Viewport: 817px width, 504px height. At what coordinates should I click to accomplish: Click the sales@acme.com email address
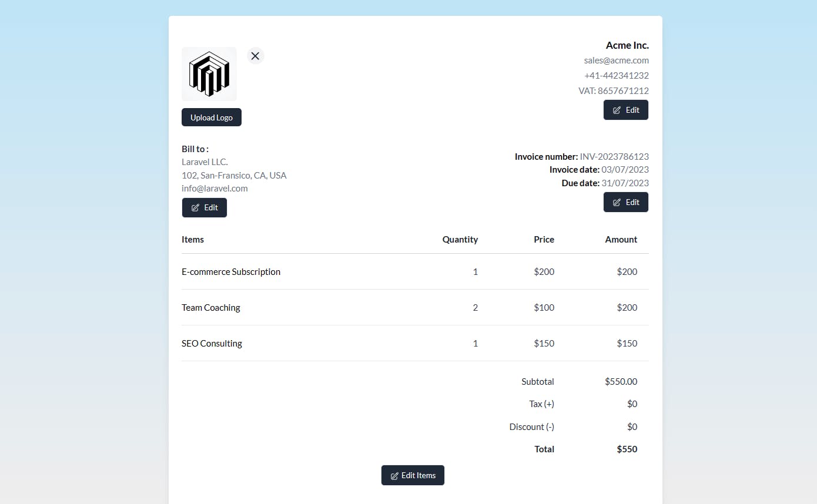coord(616,60)
